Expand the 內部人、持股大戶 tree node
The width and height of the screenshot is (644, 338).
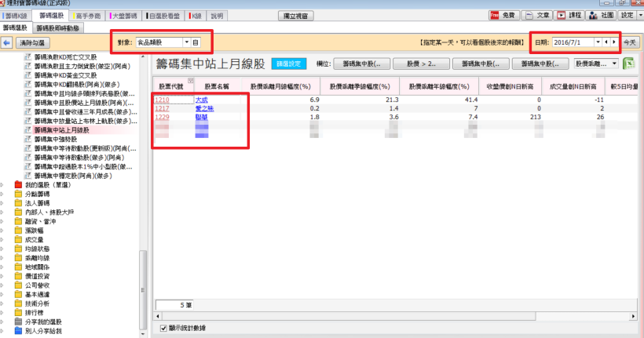(x=2, y=213)
